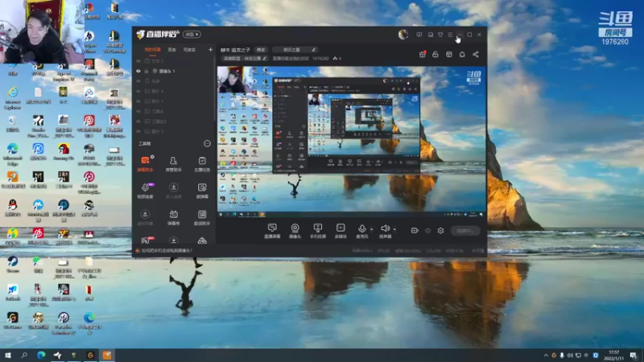Click the lock icon in top-right toolbar
This screenshot has height=362, width=644.
pyautogui.click(x=436, y=54)
